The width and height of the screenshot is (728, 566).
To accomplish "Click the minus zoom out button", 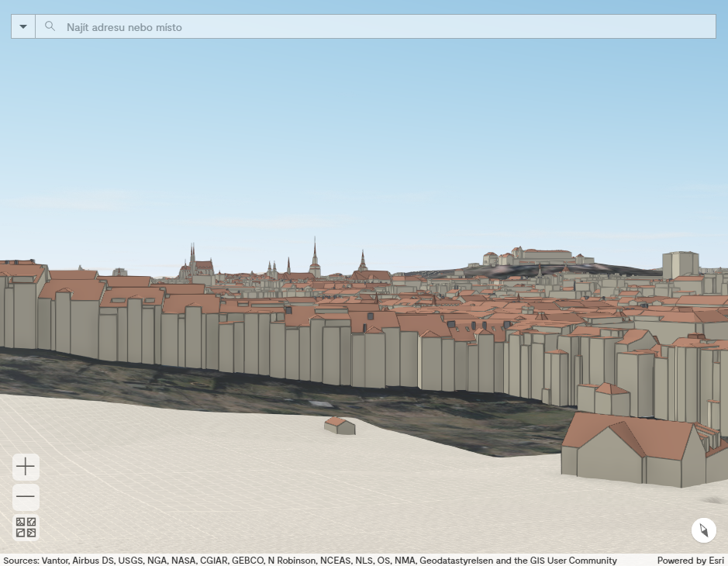I will pos(26,497).
